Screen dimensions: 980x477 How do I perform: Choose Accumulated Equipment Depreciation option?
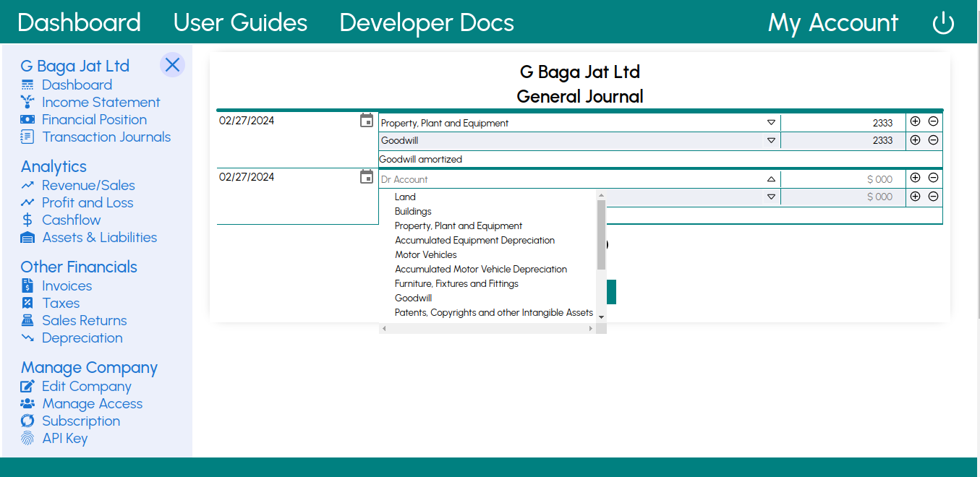point(474,241)
